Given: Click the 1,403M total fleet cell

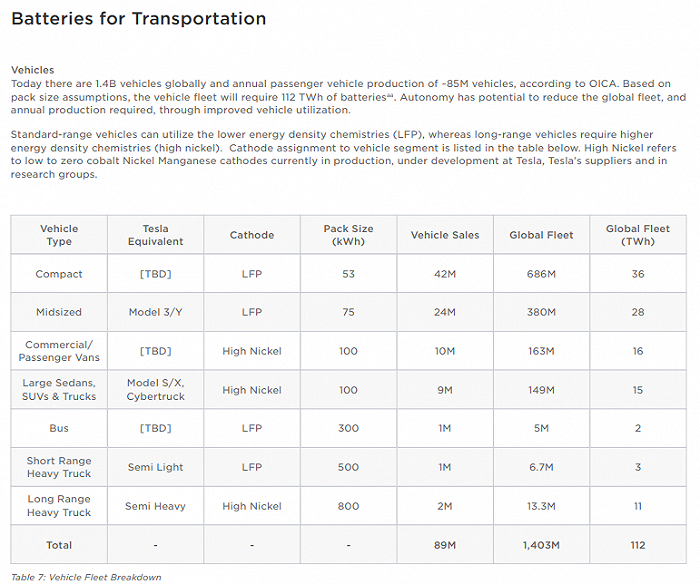Looking at the screenshot, I should coord(541,545).
